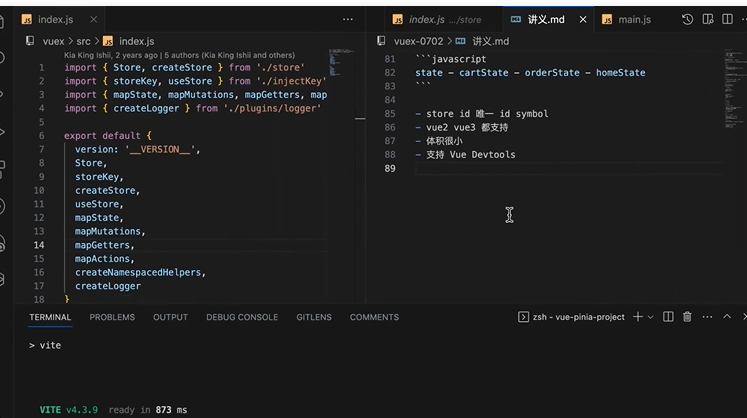Click 'vue2 vue3 都支持' line
The width and height of the screenshot is (747, 418).
coord(467,127)
